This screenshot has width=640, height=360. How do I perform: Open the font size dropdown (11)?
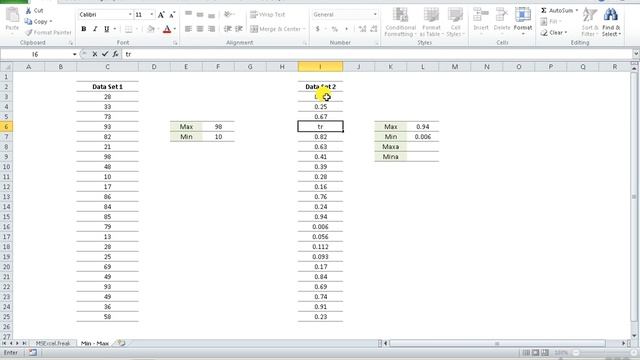152,15
